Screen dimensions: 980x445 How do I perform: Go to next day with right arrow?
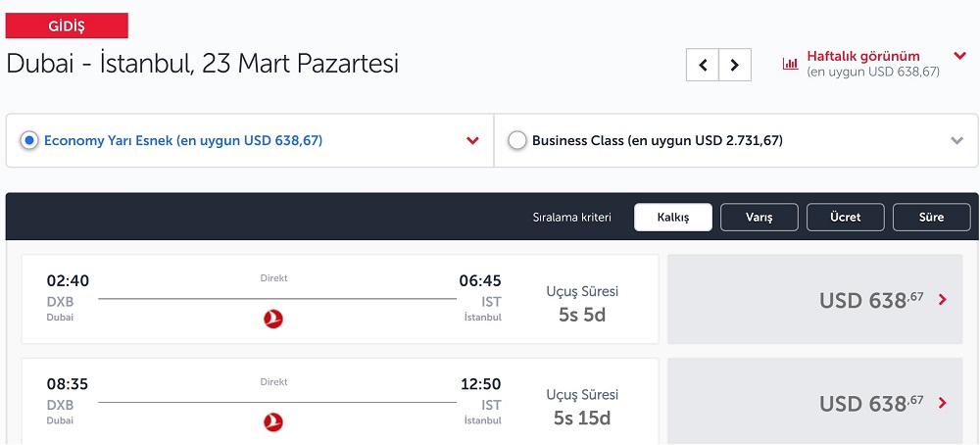click(x=735, y=65)
